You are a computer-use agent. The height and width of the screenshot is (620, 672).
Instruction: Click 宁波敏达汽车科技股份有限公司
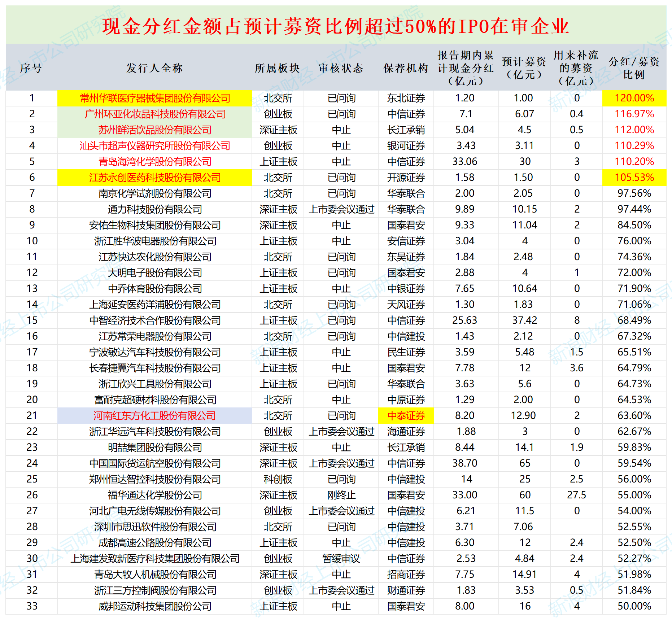click(155, 352)
